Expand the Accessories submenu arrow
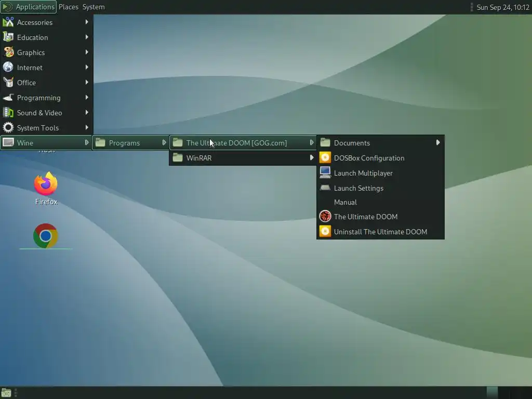Screen dimensions: 532x399 point(87,22)
